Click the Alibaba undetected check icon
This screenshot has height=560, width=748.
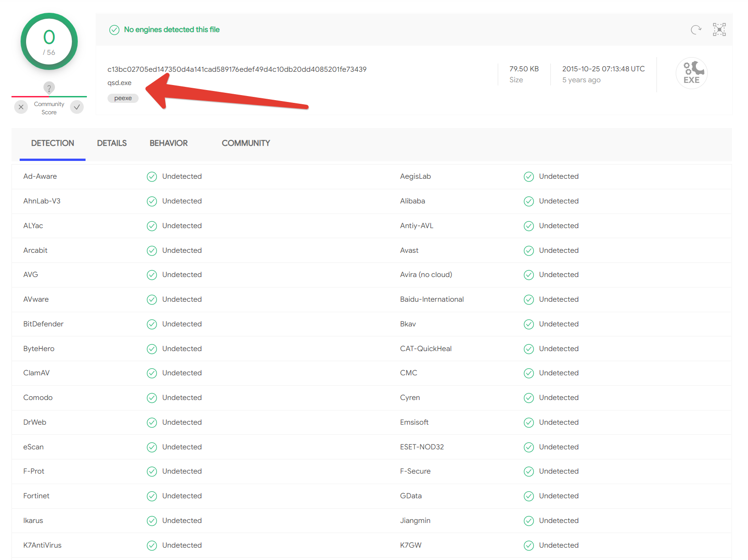(x=529, y=201)
